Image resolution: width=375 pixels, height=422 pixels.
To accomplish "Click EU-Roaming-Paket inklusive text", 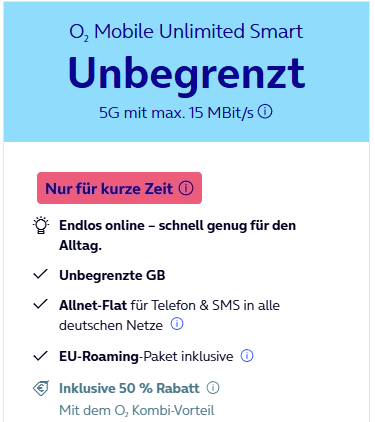I will tap(146, 356).
